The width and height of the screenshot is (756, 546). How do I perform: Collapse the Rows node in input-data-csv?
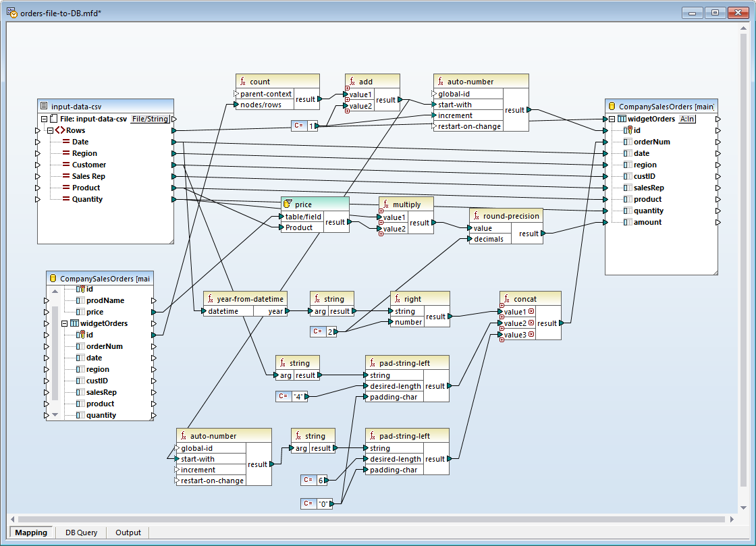point(50,130)
